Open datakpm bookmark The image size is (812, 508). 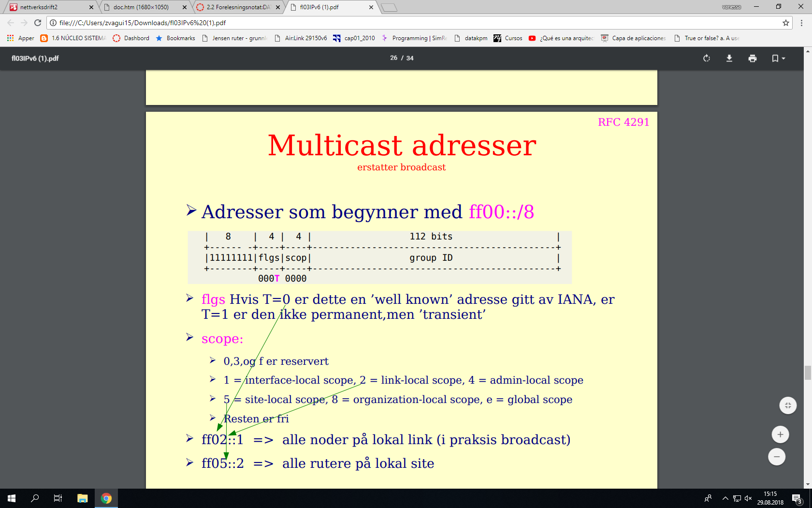(x=471, y=38)
